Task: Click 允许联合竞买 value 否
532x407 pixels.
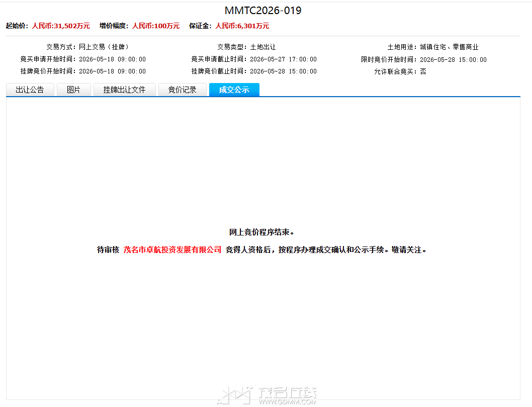Action: click(x=423, y=71)
